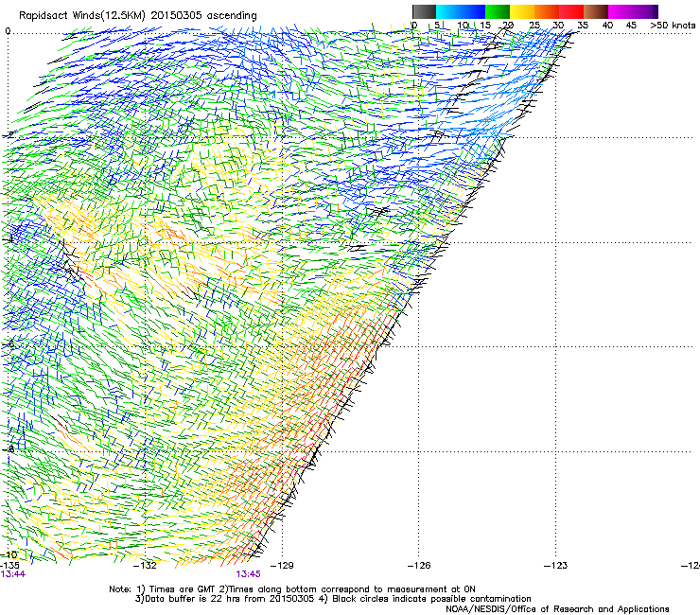
Task: Click the gray 0-5 knots color swatch
Action: coord(424,11)
